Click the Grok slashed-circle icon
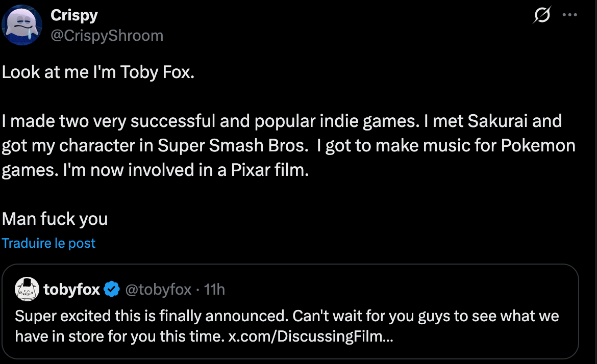Image resolution: width=597 pixels, height=364 pixels. click(541, 16)
